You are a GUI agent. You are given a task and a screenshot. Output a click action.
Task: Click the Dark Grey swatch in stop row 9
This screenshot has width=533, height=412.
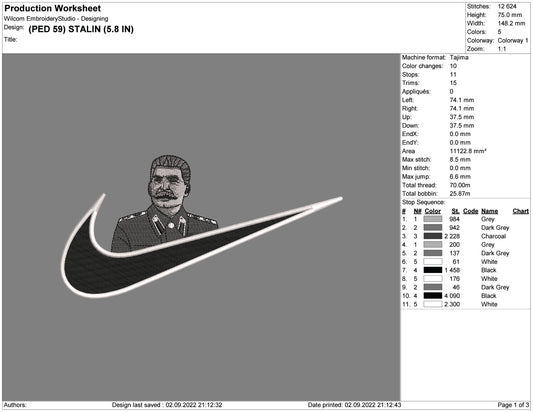point(433,287)
